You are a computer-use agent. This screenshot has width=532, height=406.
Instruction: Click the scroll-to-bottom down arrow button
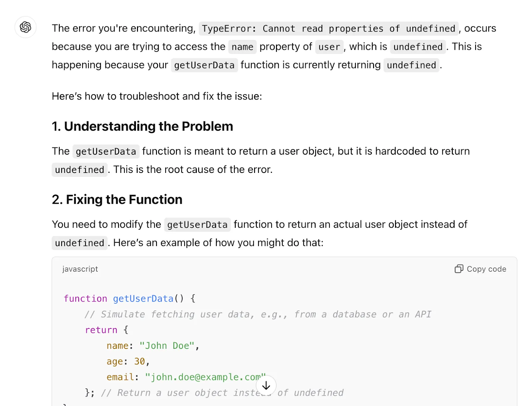tap(266, 386)
